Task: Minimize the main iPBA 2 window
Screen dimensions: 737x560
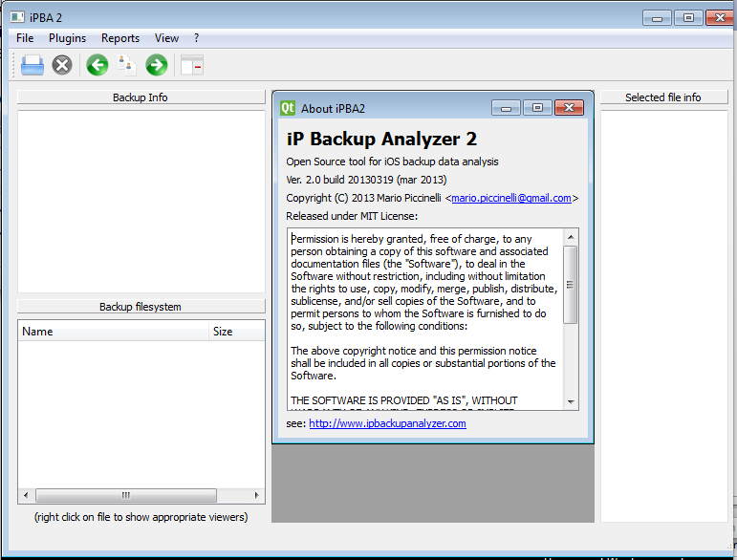Action: click(x=657, y=18)
